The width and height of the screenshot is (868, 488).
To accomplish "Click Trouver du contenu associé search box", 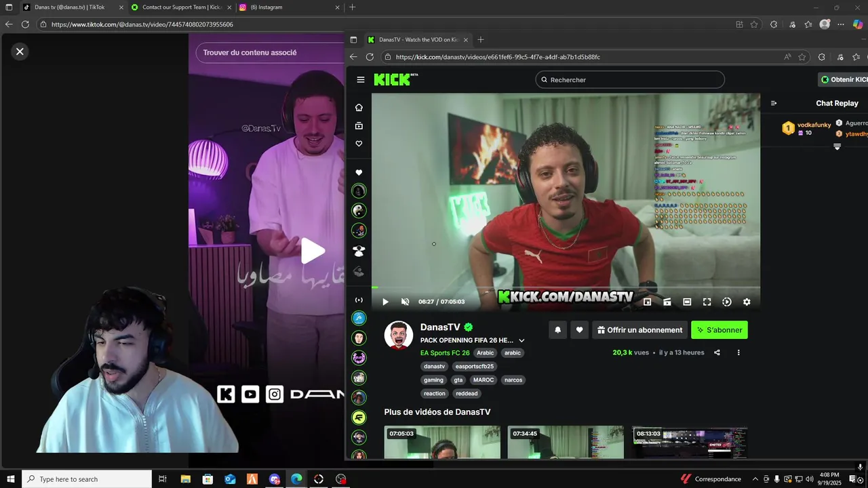I will click(x=270, y=53).
